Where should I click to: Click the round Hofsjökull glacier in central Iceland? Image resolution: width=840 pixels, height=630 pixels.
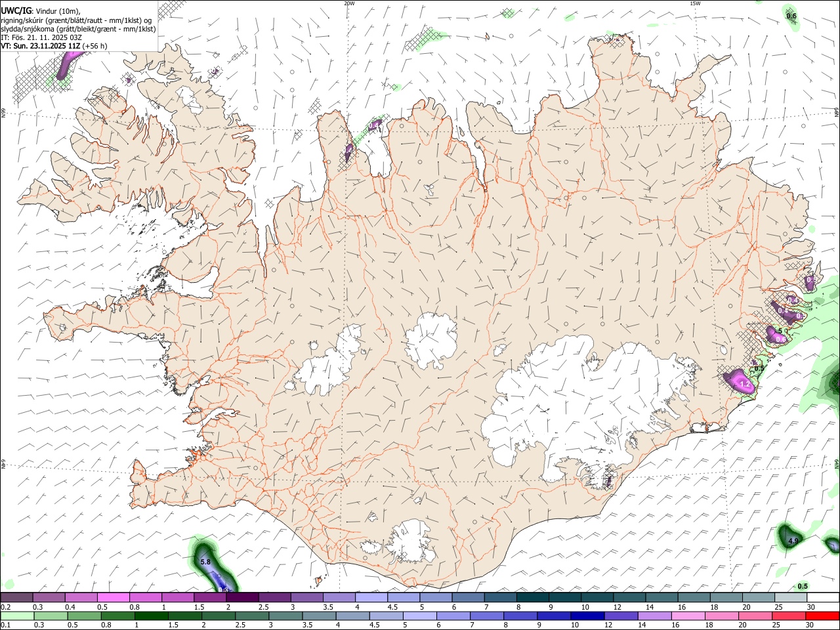click(x=431, y=340)
